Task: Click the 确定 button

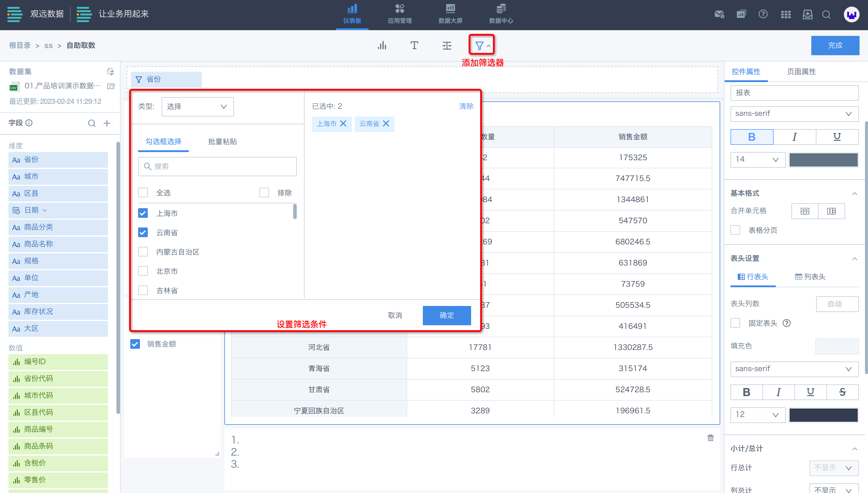Action: click(446, 315)
